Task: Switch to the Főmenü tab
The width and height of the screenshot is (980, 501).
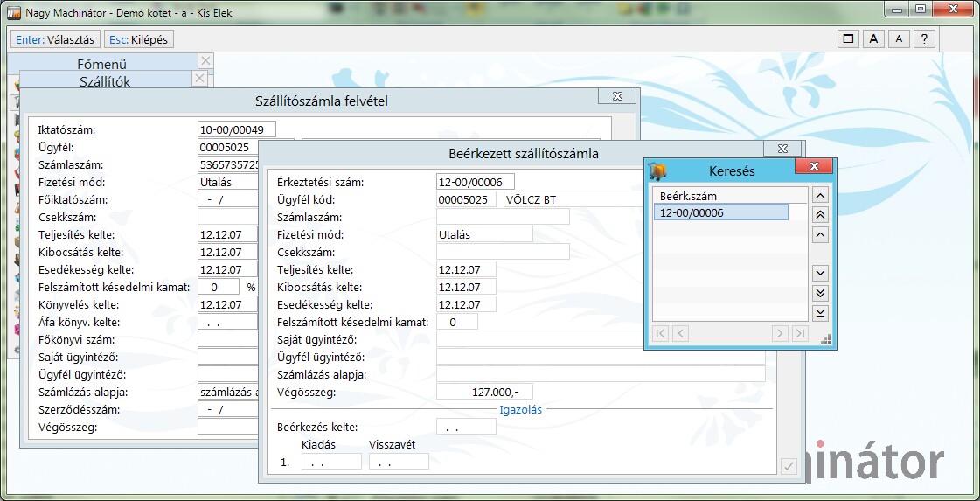Action: [x=102, y=64]
